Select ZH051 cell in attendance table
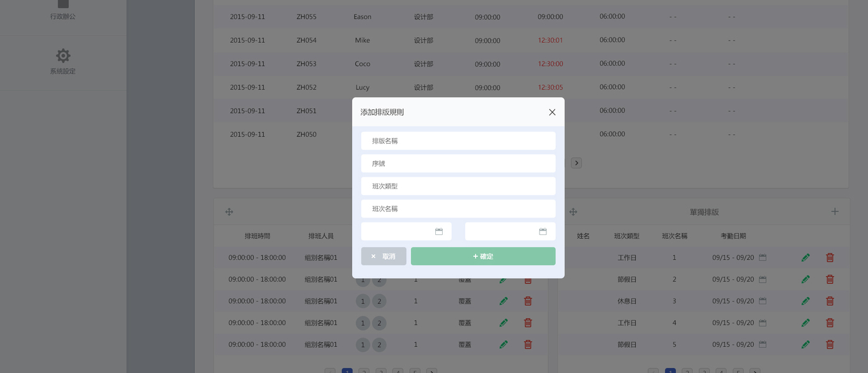The image size is (868, 373). coord(307,111)
